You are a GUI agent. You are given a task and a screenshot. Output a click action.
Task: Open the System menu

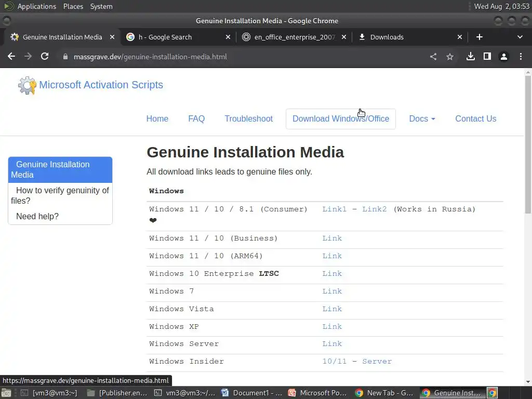[101, 6]
